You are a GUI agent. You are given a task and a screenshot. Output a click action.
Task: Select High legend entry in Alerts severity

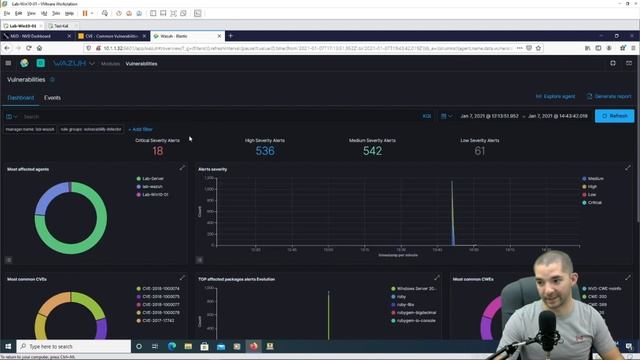click(x=592, y=187)
